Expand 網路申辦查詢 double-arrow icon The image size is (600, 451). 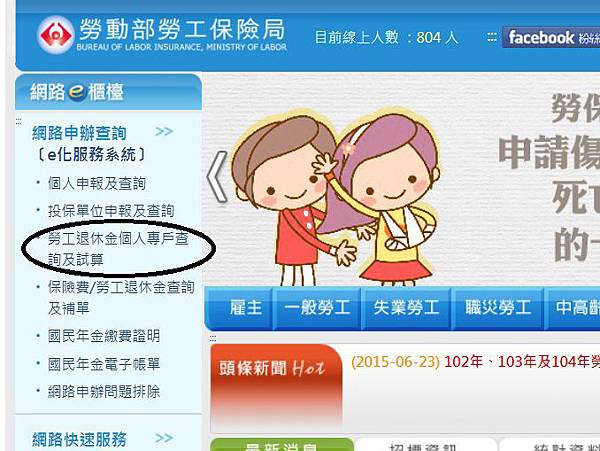164,132
